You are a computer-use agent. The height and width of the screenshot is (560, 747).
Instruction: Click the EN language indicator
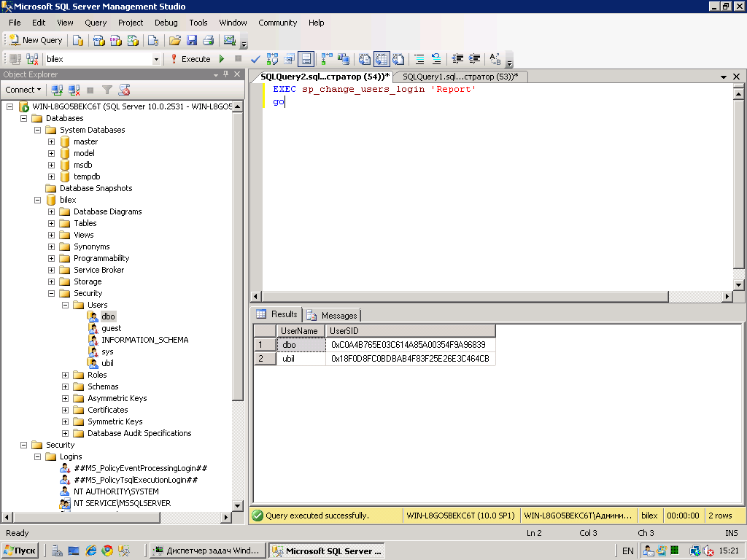pyautogui.click(x=628, y=551)
